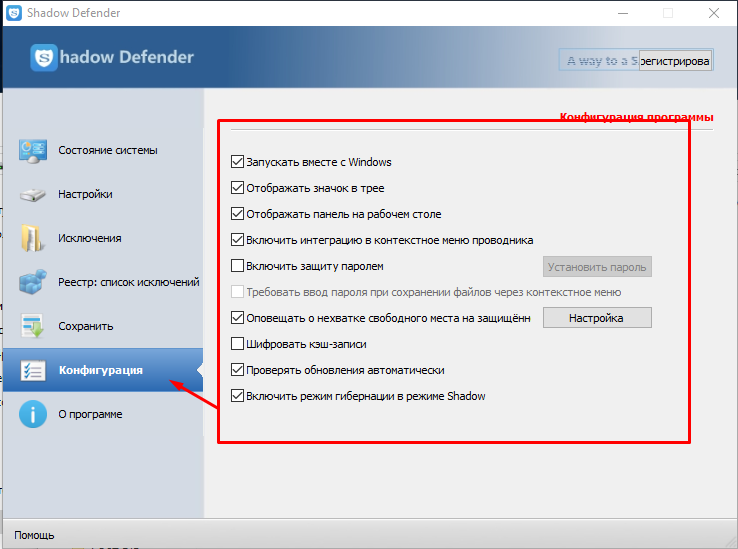
Task: Enable Шифровать кэш-записи checkbox
Action: 237,344
